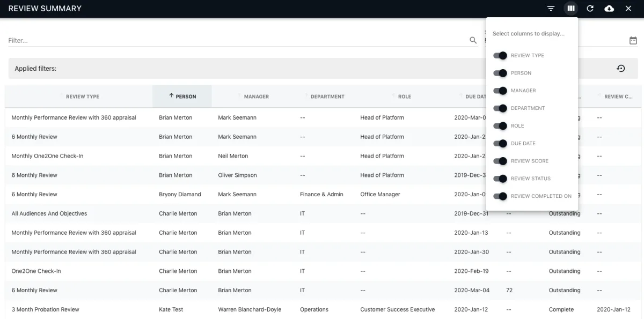This screenshot has width=644, height=319.
Task: Click 'Warren Blanchard-Doyle' manager cell
Action: point(250,309)
